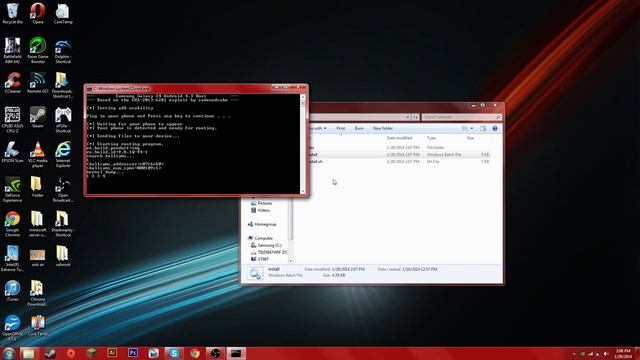Launch the Remote GO! icon
Viewport: 640px width, 360px height.
[x=38, y=83]
